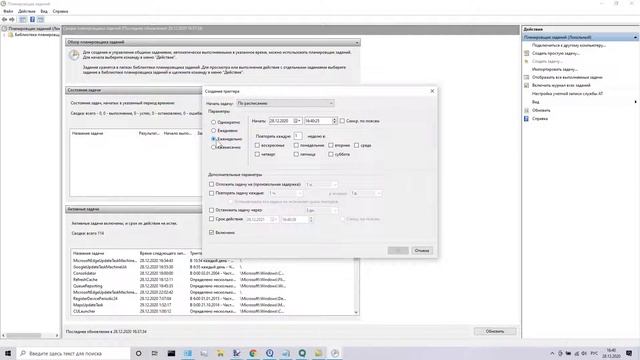
Task: Click the Create Basic Task icon in Actions
Action: pos(527,53)
